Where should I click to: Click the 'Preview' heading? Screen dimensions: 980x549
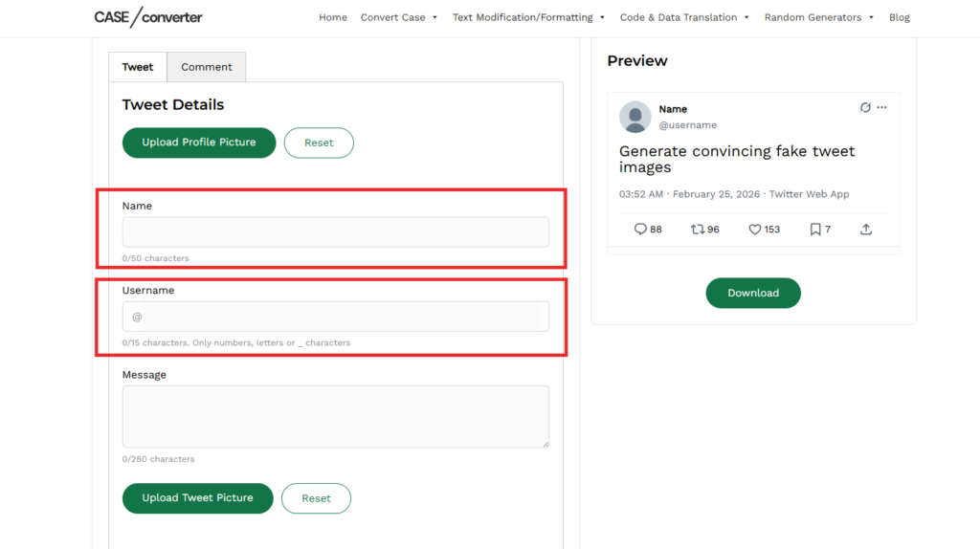637,60
